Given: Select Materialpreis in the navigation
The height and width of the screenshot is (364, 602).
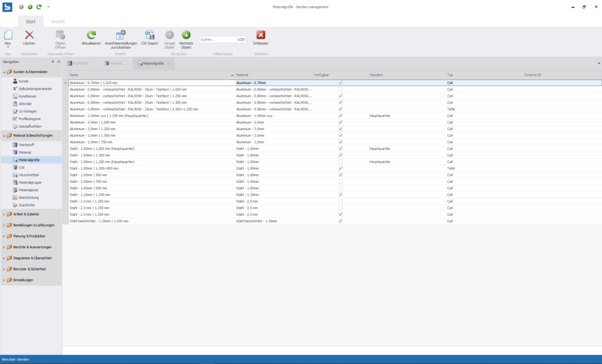Looking at the screenshot, I should [x=29, y=190].
